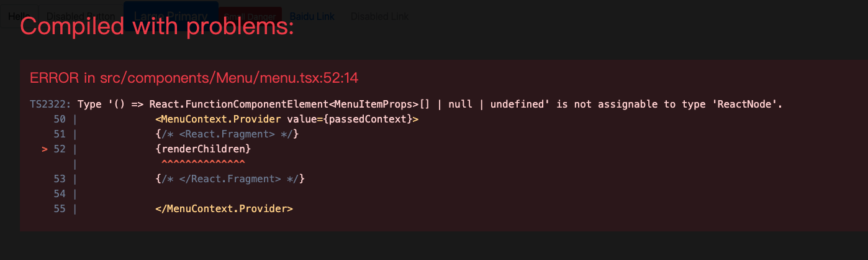Click line number 54 in the code frame
This screenshot has width=868, height=260.
(x=60, y=193)
